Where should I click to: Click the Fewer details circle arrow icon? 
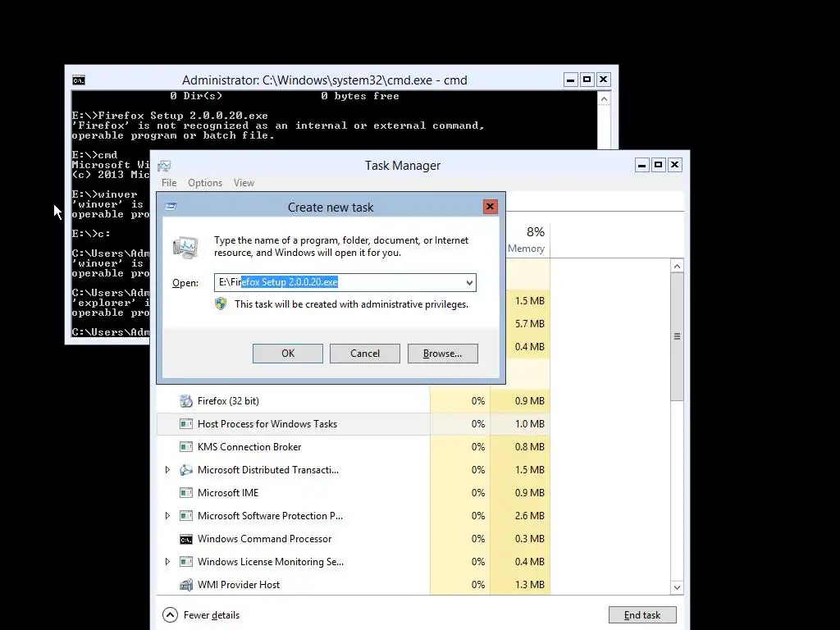(170, 615)
